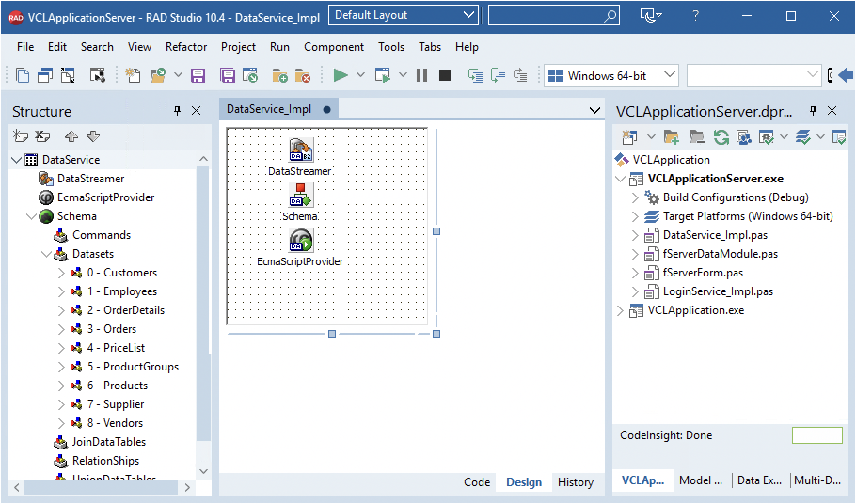Select the Model ... panel tab

pos(701,480)
